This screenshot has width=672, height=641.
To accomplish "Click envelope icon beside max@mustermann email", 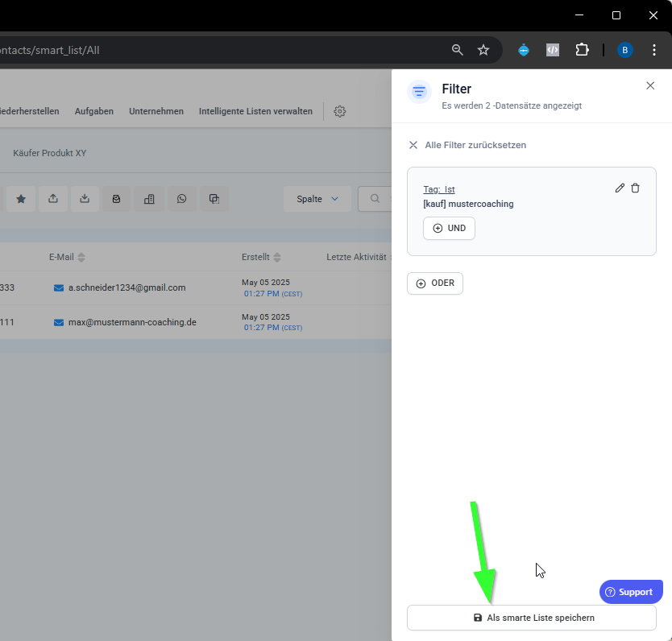I will pos(59,322).
